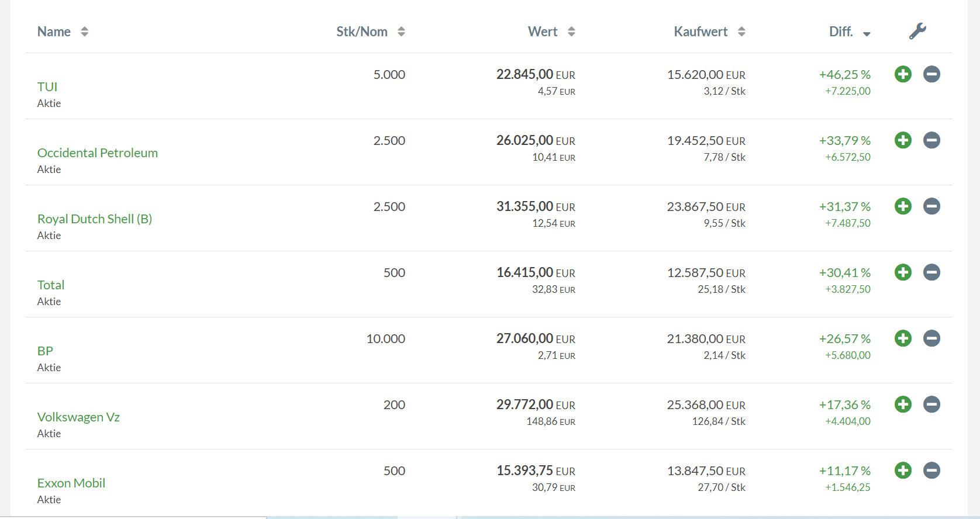
Task: Click the minus icon for Volkswagen Vz
Action: tap(931, 404)
